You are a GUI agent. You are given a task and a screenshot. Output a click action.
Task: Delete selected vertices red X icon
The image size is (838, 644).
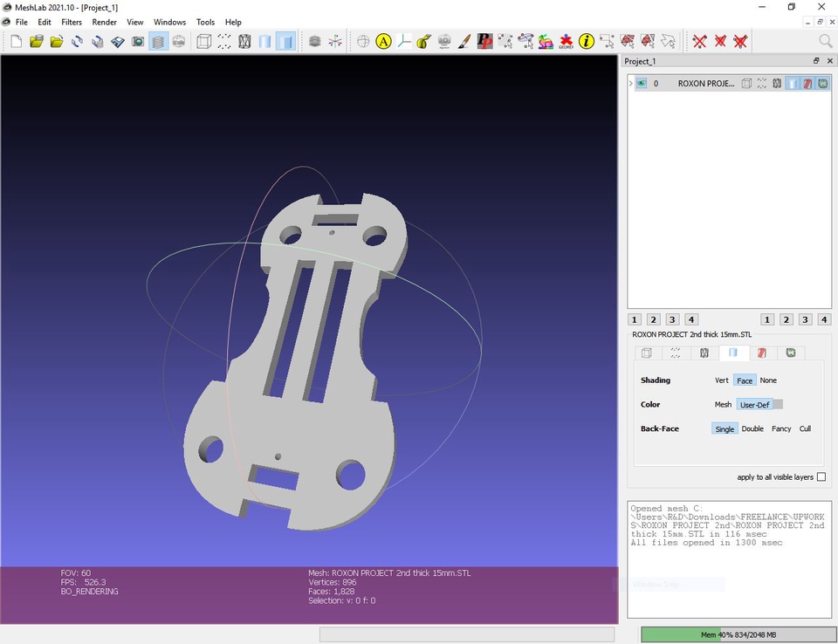tap(699, 41)
